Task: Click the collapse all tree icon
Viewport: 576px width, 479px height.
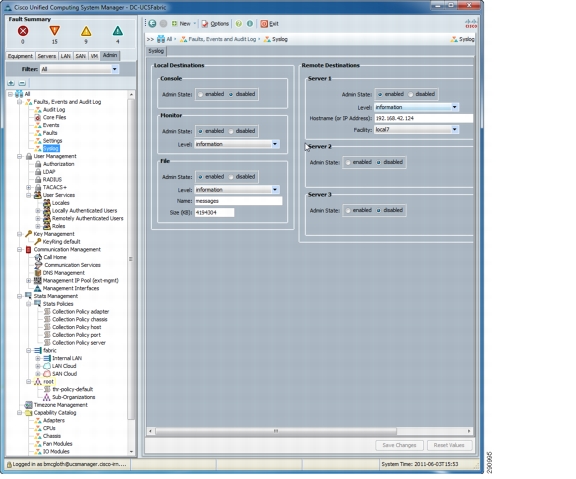Action: (22, 83)
